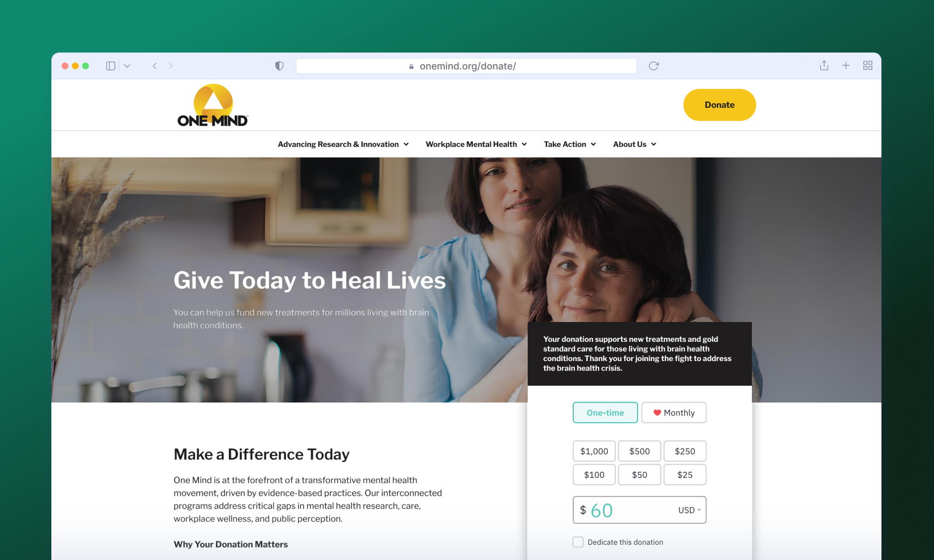934x560 pixels.
Task: Toggle the Safari sidebar icon
Action: (x=110, y=66)
